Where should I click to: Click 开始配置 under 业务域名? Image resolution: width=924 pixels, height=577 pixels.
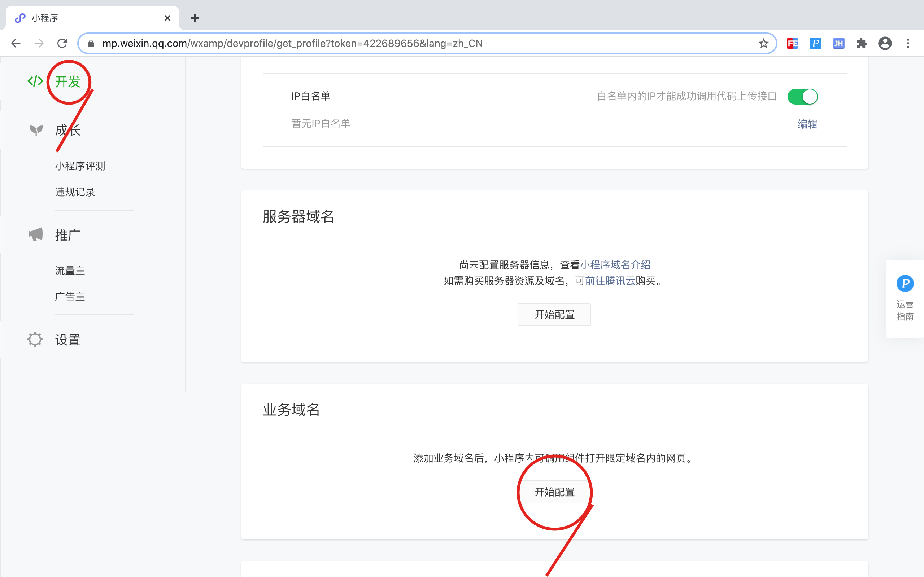(554, 492)
